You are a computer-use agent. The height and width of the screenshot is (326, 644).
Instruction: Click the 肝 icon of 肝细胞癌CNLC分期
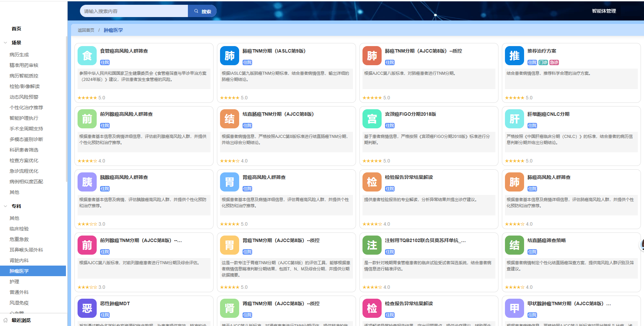515,119
